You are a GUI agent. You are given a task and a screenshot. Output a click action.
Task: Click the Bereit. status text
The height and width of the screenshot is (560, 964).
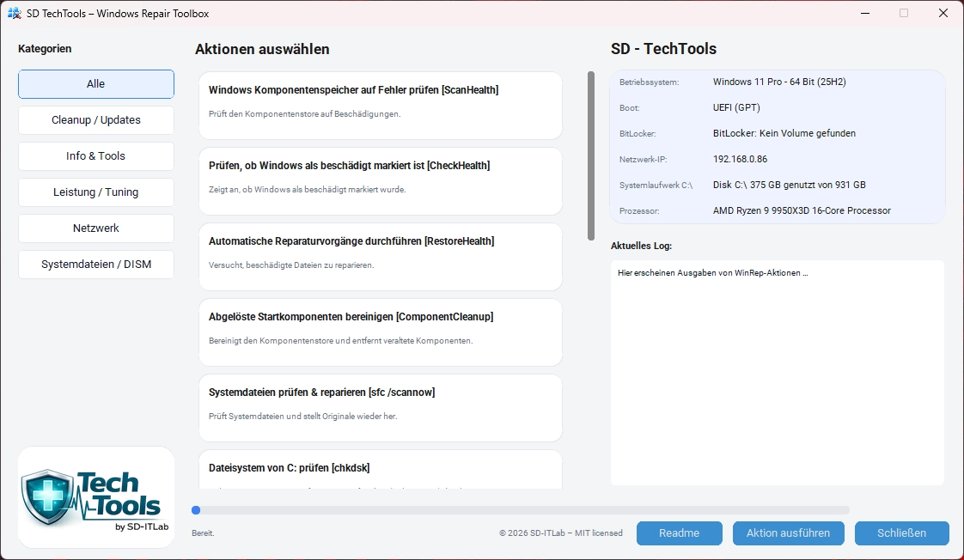pos(203,533)
